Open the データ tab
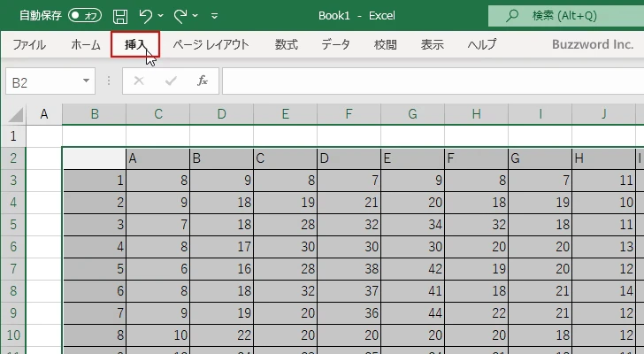This screenshot has height=354, width=644. (335, 44)
